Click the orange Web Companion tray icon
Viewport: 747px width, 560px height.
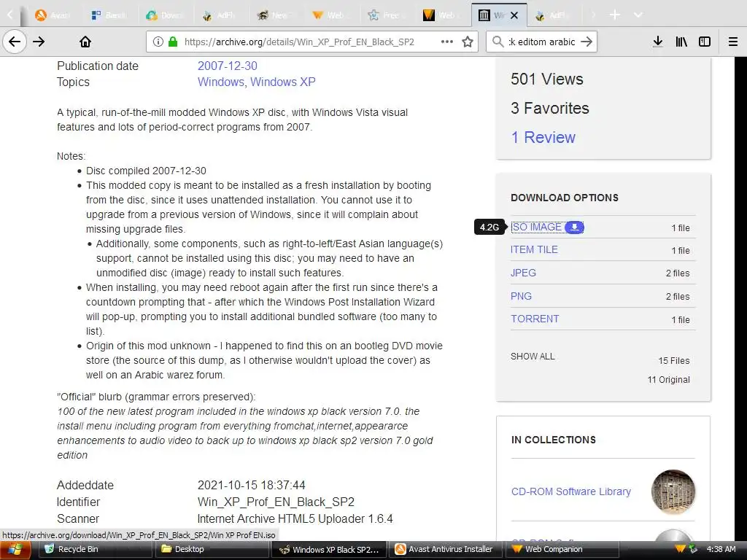click(x=680, y=549)
